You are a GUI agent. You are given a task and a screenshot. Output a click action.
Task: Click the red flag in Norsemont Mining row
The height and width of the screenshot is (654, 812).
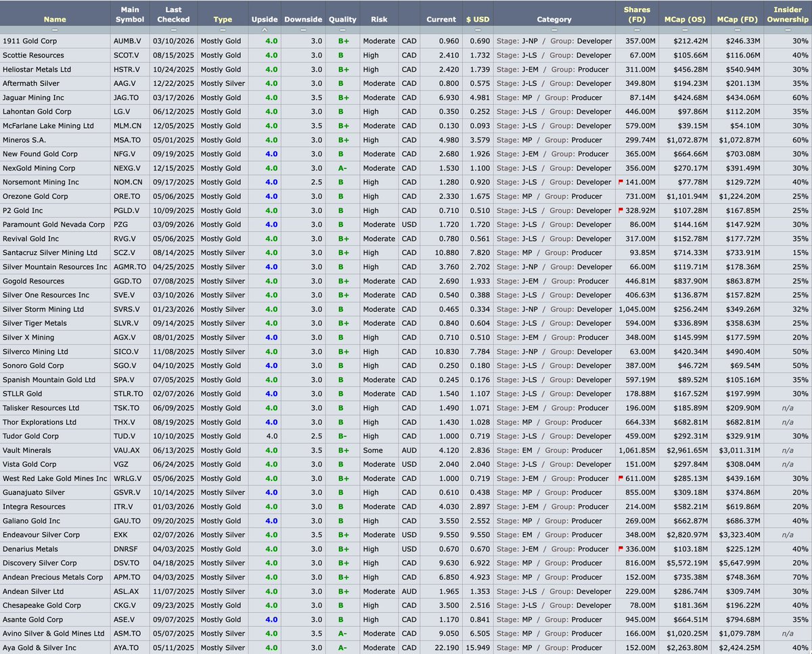pyautogui.click(x=620, y=182)
